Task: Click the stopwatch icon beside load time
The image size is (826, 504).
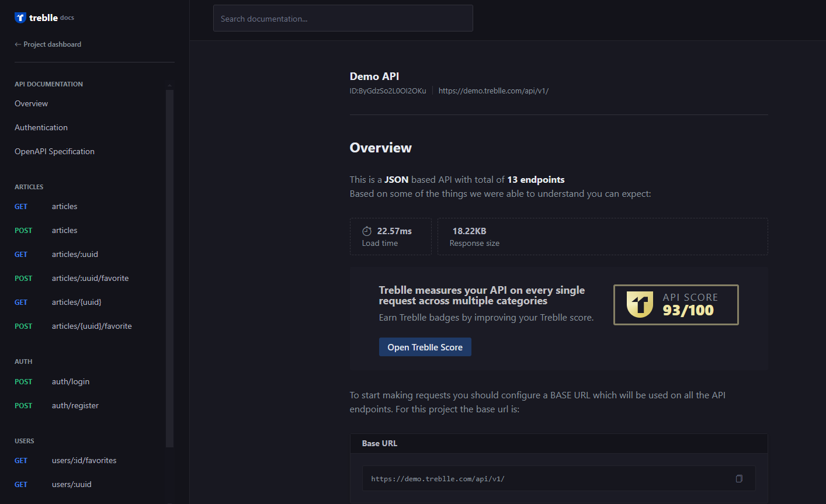Action: (x=367, y=231)
